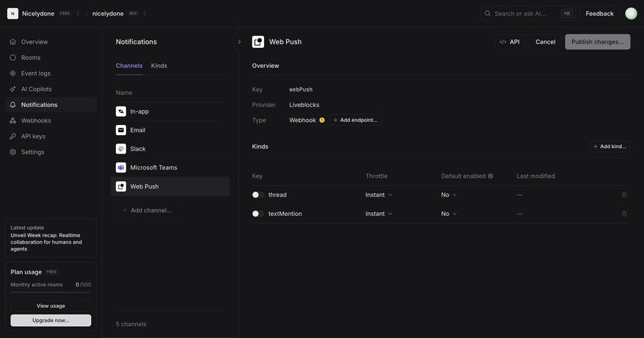Screen dimensions: 644x338
Task: Click the Feedback button
Action: 599,14
